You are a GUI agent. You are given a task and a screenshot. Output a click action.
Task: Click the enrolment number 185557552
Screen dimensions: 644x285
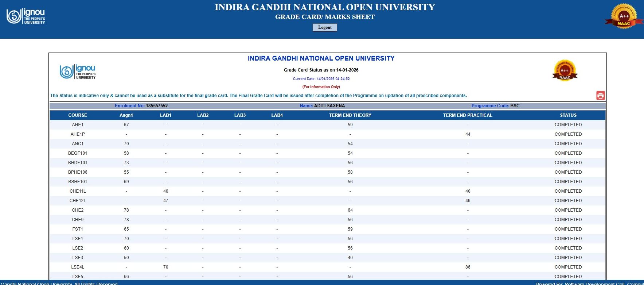tap(157, 106)
